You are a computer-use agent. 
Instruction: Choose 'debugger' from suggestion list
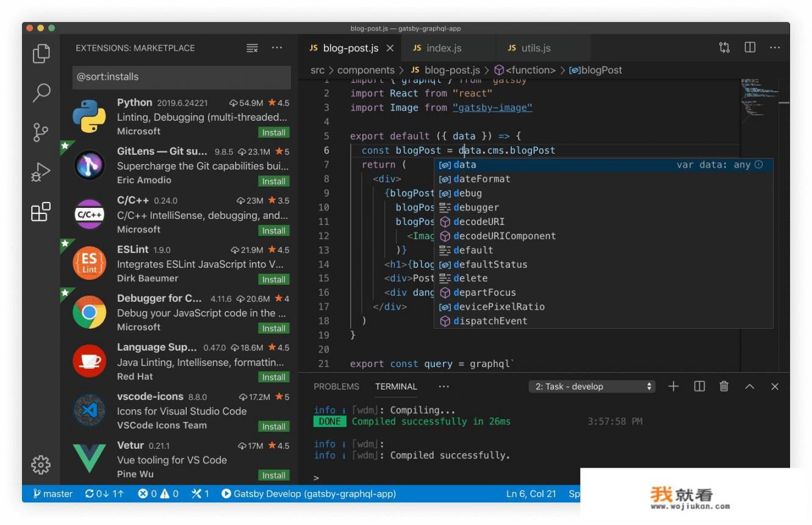coord(603,207)
